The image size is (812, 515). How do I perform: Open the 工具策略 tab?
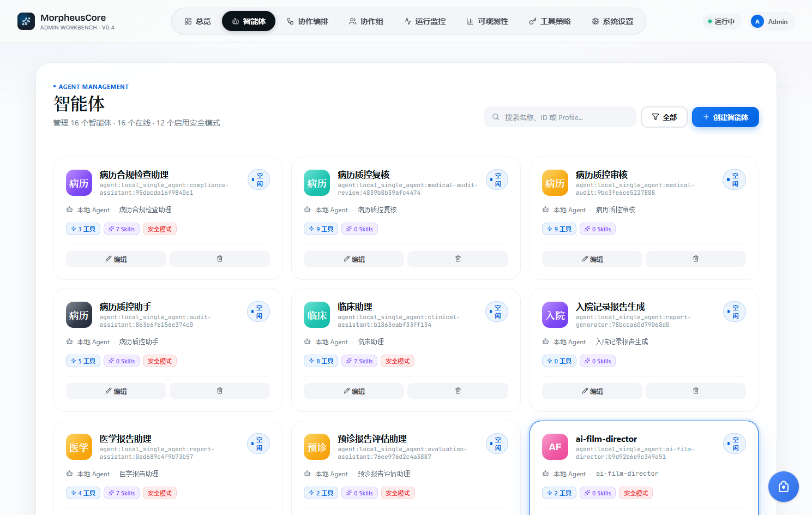click(x=550, y=21)
